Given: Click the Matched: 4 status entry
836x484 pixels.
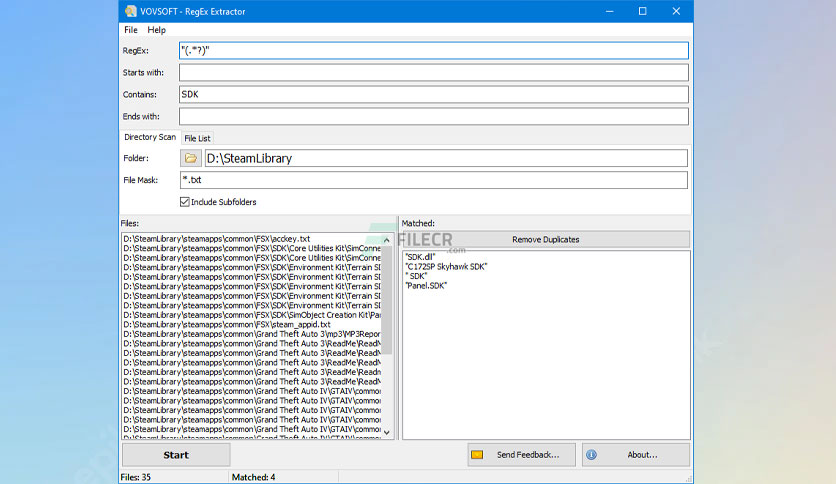Looking at the screenshot, I should [x=253, y=477].
